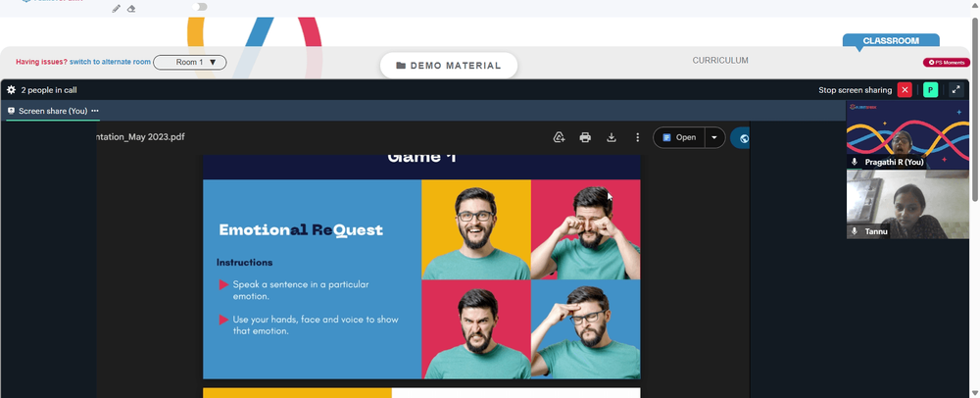980x398 pixels.
Task: Flip the toggle switch beside the eraser
Action: click(x=199, y=7)
